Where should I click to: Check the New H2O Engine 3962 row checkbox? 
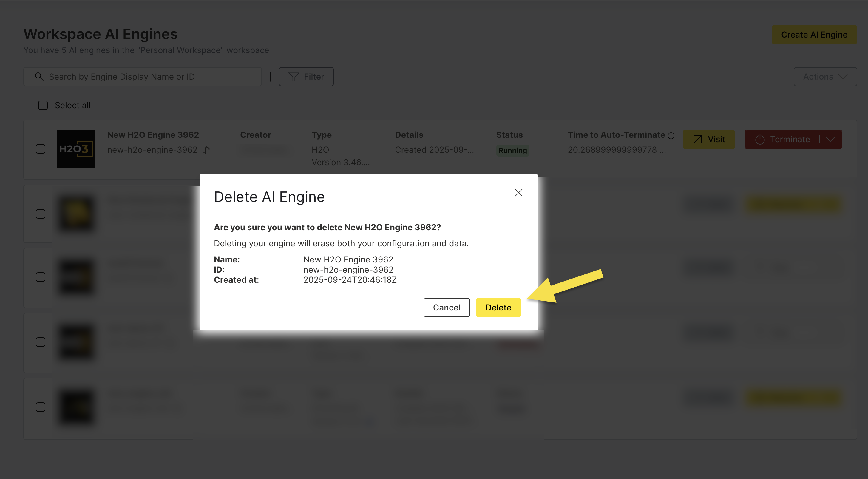[x=41, y=149]
